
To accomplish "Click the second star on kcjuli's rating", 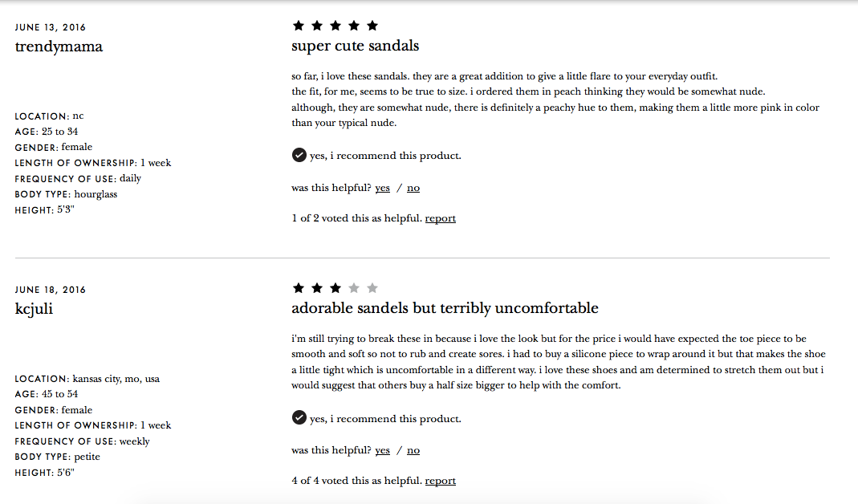I will coord(316,287).
